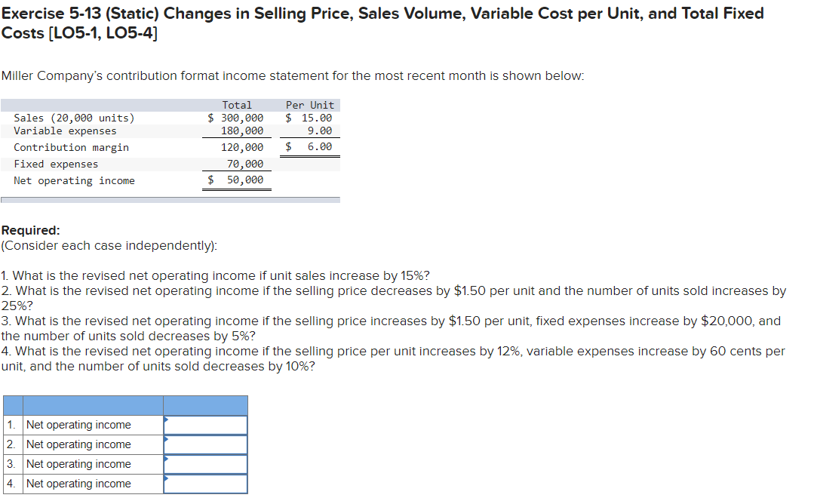Click the Total column header

(x=238, y=105)
